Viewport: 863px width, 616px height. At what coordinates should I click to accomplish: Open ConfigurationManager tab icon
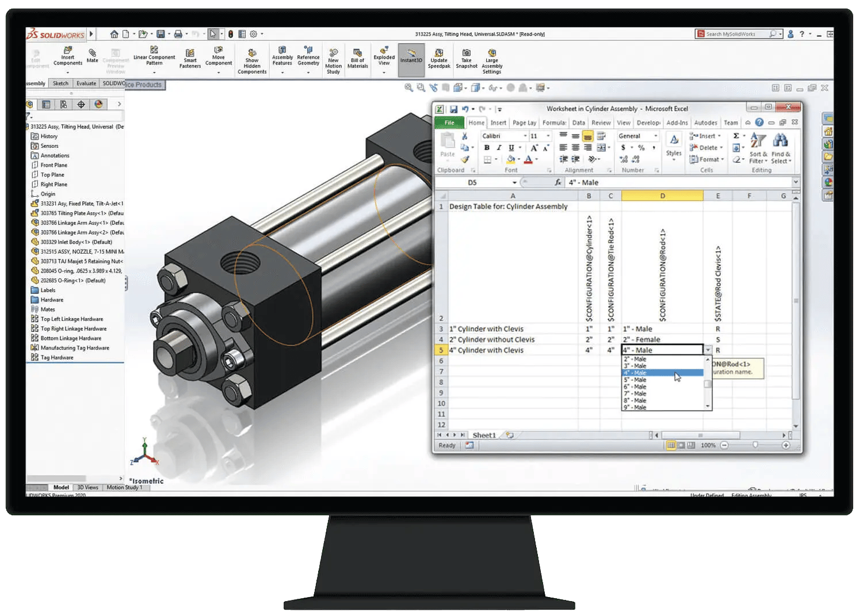[x=63, y=104]
